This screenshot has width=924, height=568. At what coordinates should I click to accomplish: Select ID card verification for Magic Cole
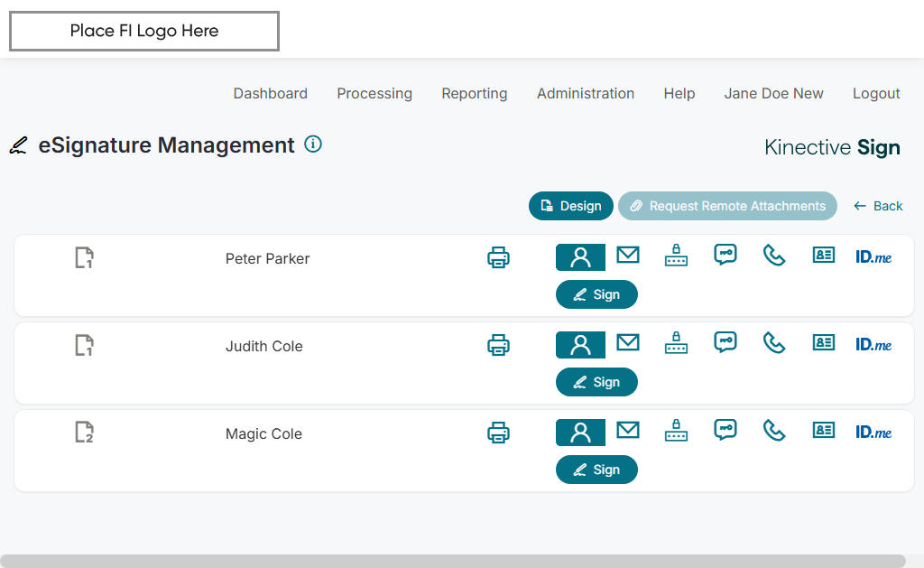click(823, 431)
